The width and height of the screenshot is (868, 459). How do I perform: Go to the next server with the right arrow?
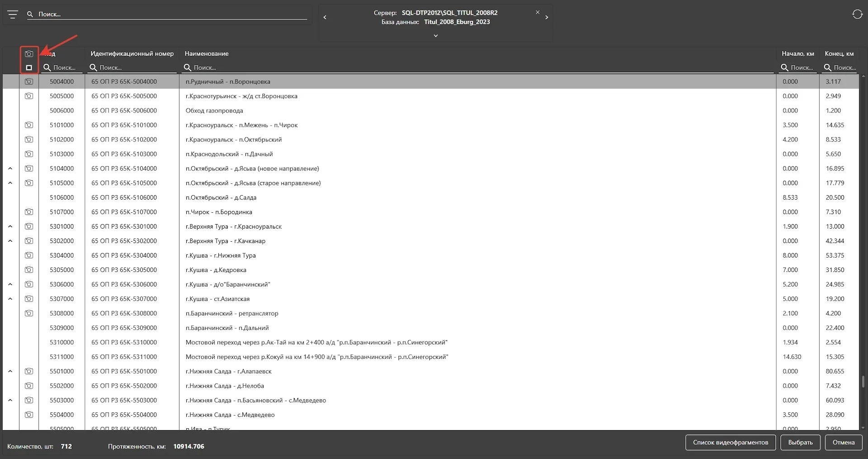point(547,17)
